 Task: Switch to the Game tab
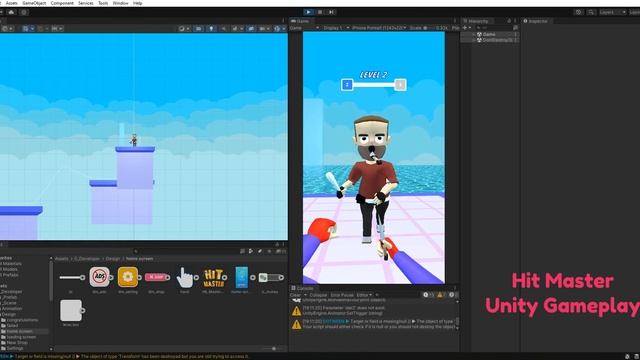tap(301, 21)
